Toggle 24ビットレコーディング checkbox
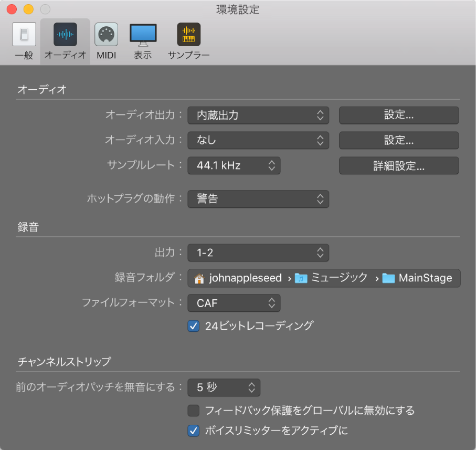Image resolution: width=476 pixels, height=451 pixels. 194,326
